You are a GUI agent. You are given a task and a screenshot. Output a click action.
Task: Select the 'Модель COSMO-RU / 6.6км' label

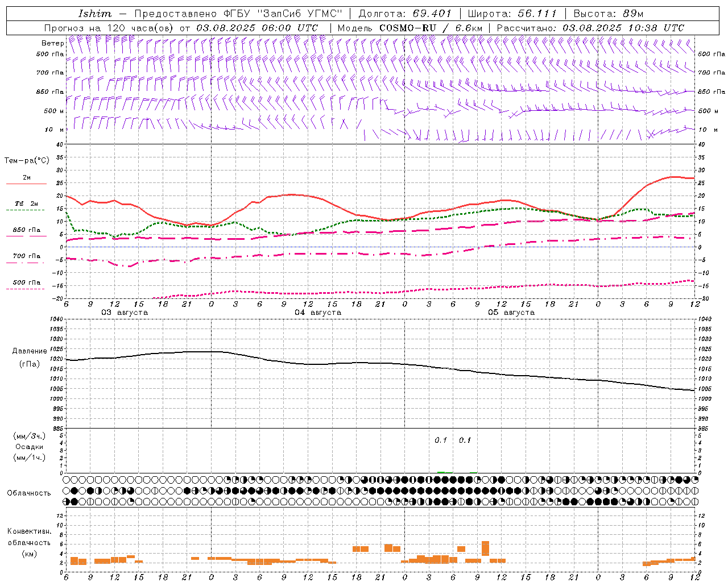point(410,28)
